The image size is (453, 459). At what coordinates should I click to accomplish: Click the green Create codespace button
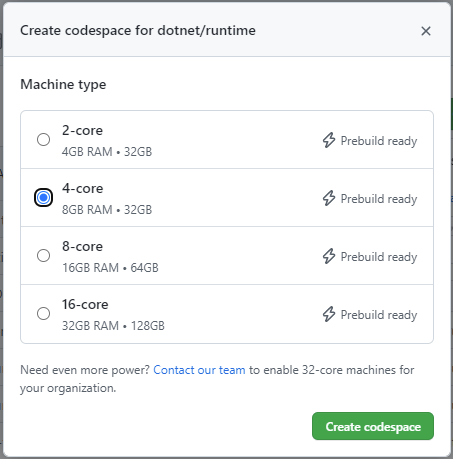[x=373, y=426]
